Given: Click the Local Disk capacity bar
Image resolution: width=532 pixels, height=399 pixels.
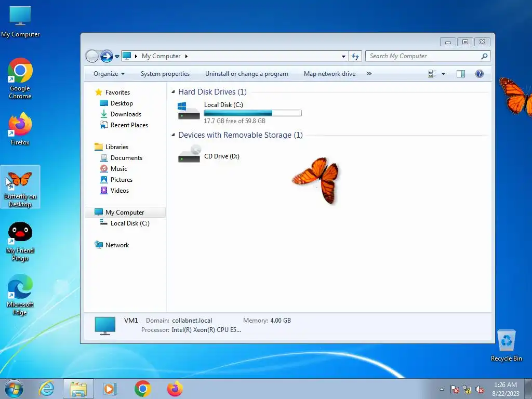Looking at the screenshot, I should [x=252, y=113].
